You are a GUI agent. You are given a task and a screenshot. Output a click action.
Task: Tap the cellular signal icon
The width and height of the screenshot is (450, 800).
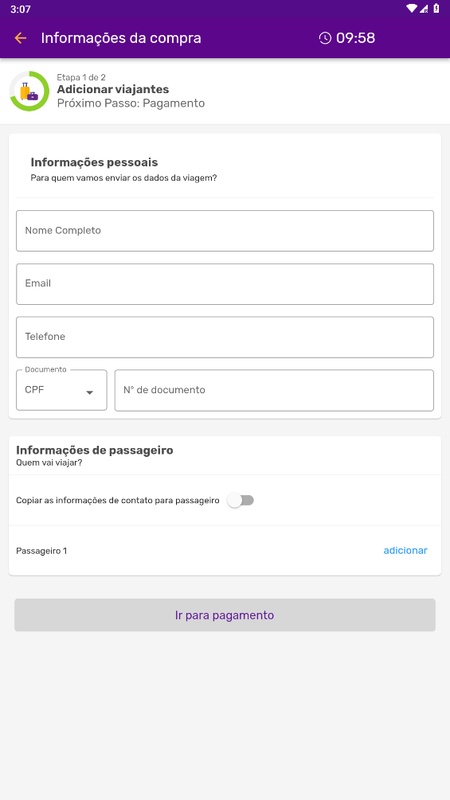click(424, 9)
